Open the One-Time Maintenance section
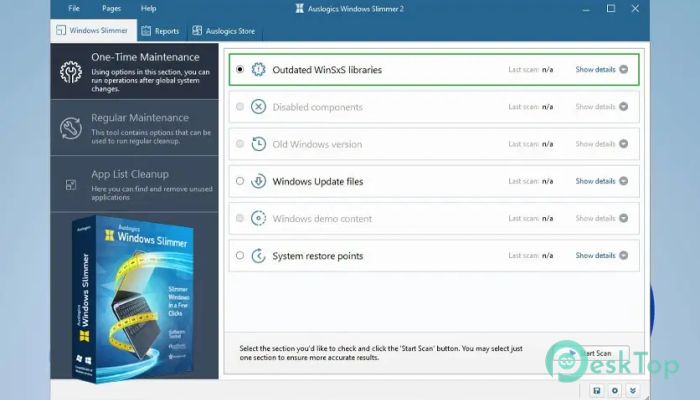 134,71
